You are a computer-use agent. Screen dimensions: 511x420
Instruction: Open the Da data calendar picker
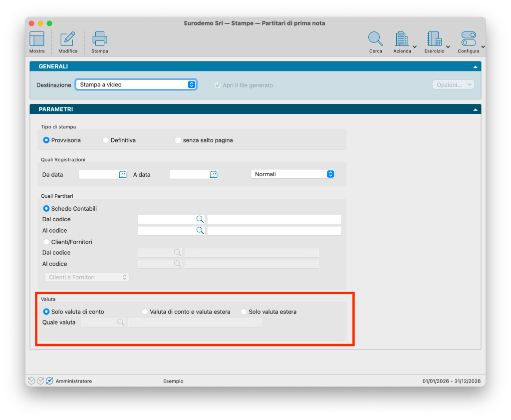123,174
